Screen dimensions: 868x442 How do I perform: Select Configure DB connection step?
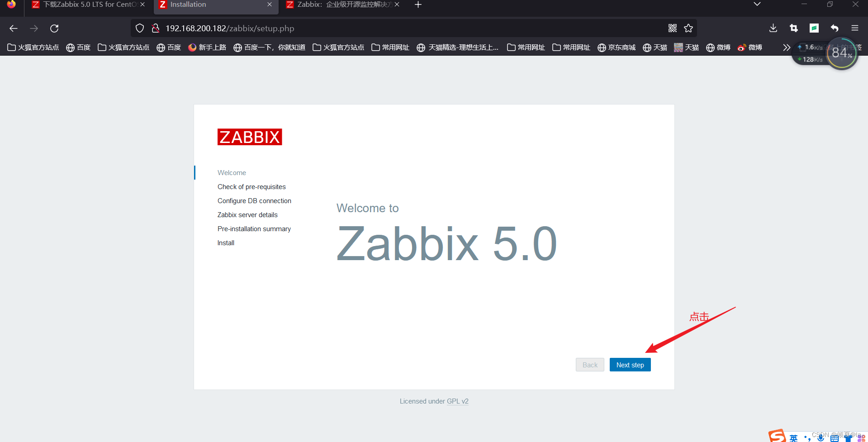tap(254, 201)
